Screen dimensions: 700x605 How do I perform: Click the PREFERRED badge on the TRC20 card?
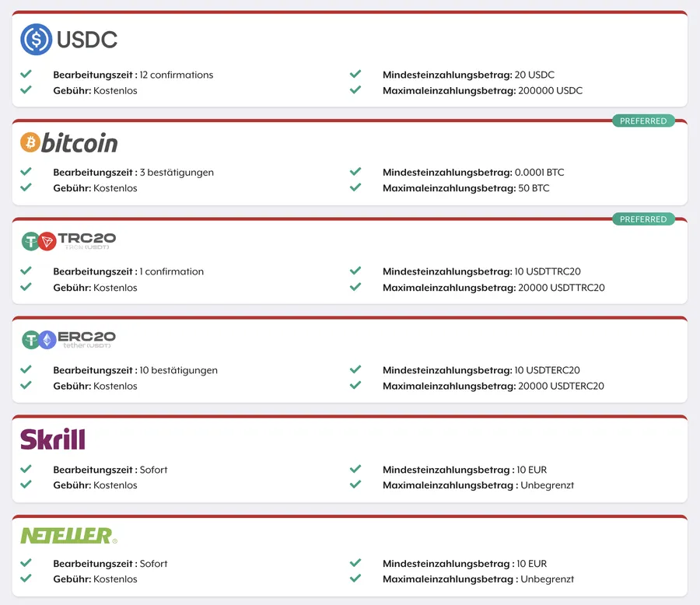coord(643,219)
